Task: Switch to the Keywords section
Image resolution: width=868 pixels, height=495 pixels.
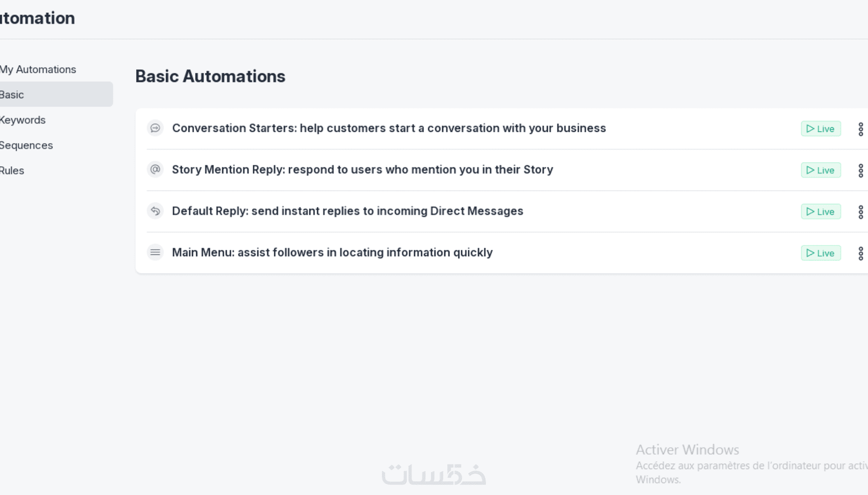Action: tap(22, 120)
